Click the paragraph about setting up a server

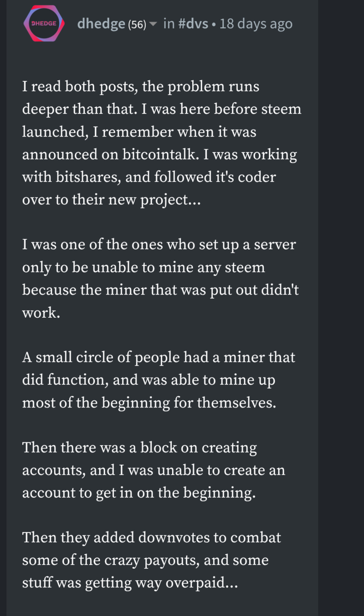[x=160, y=278]
